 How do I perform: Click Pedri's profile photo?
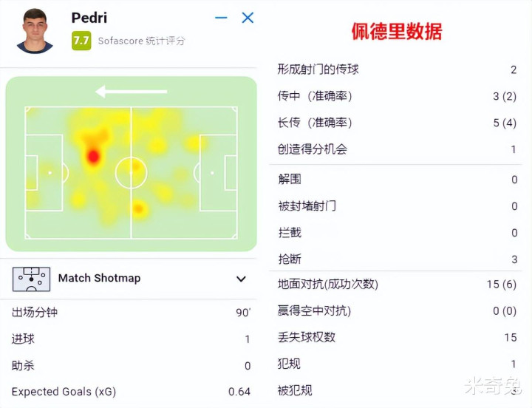tap(35, 31)
